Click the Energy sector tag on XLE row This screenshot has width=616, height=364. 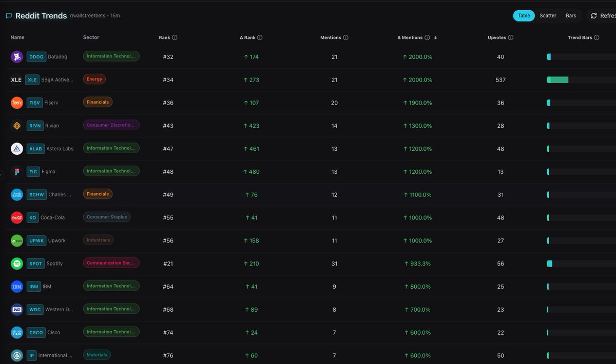94,79
